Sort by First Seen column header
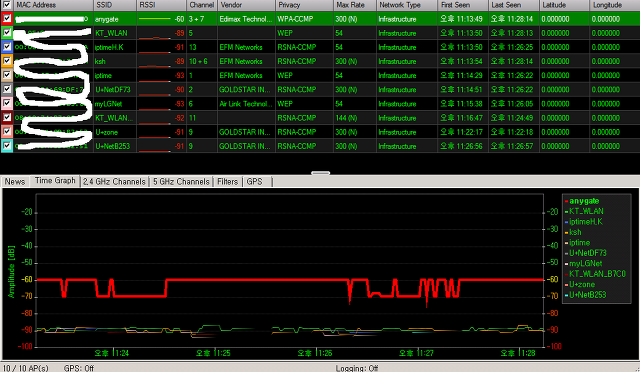The width and height of the screenshot is (640, 372). (x=463, y=5)
